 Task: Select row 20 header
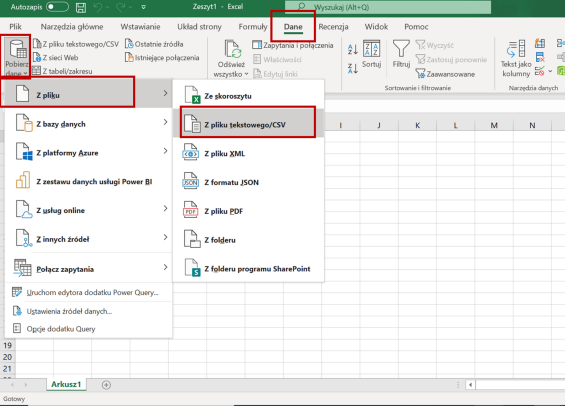pos(7,357)
